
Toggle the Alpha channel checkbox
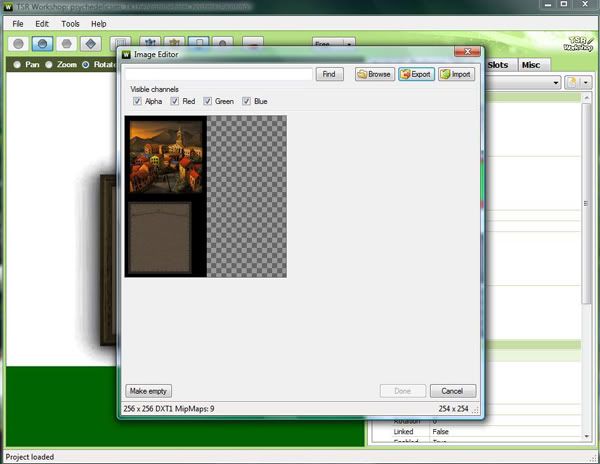pos(137,101)
